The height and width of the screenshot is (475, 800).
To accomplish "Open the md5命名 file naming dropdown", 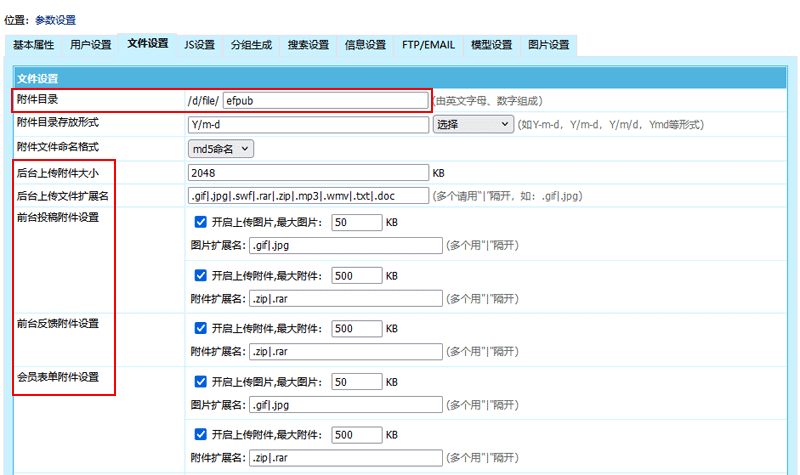I will click(x=222, y=148).
